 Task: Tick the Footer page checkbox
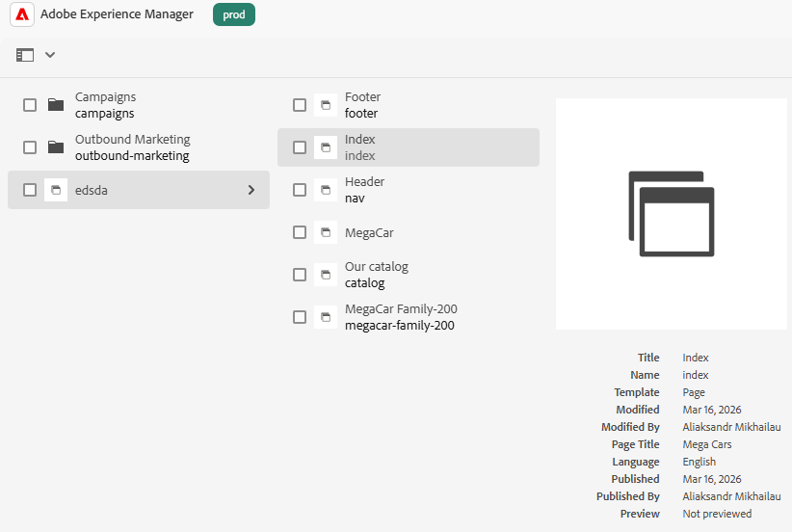click(300, 105)
